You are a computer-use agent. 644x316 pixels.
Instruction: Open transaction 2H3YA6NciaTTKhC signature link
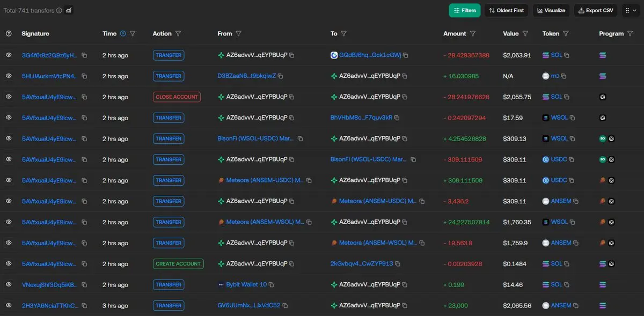click(x=50, y=305)
